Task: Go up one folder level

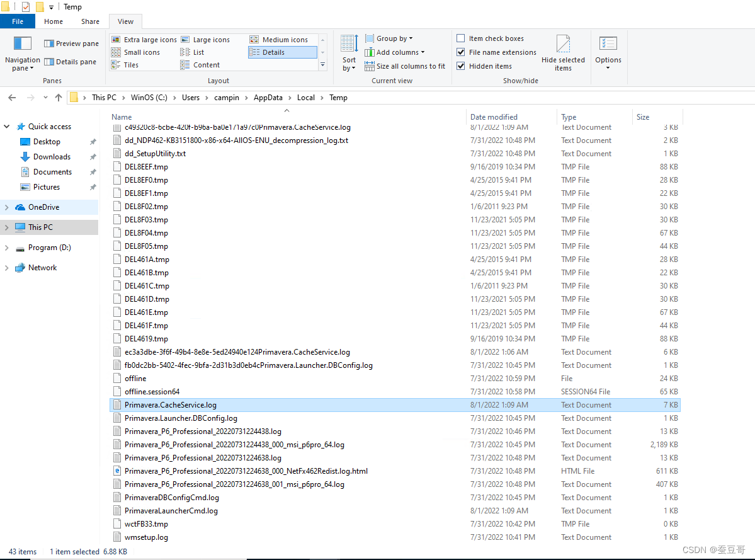Action: [59, 97]
